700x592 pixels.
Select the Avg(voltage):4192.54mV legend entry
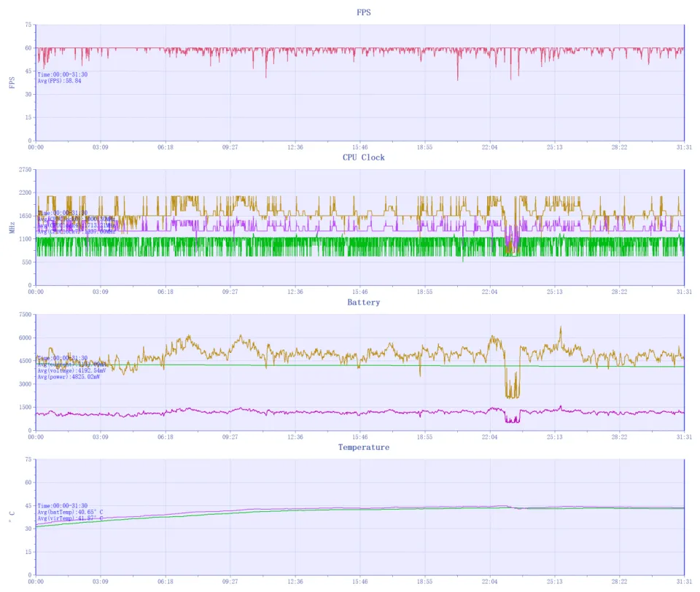[x=71, y=370]
